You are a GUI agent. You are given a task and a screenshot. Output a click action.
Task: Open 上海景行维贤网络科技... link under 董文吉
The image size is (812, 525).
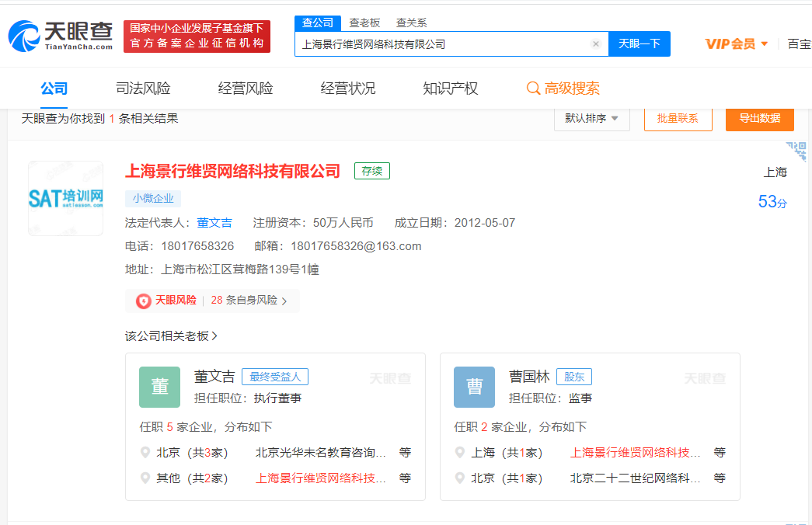pos(321,478)
